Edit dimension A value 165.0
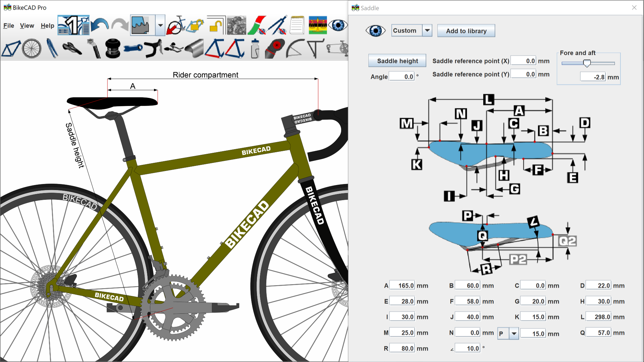 pyautogui.click(x=402, y=286)
